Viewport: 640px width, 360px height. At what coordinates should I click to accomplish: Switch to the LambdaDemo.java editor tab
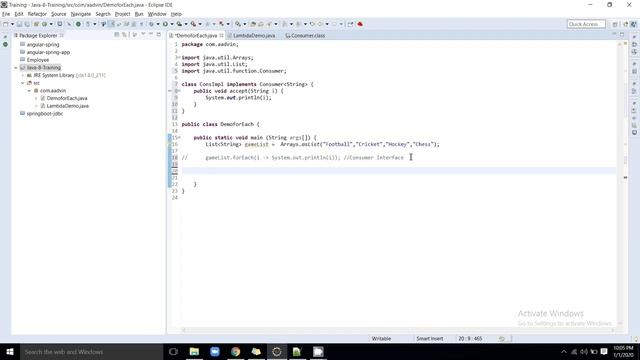[251, 36]
